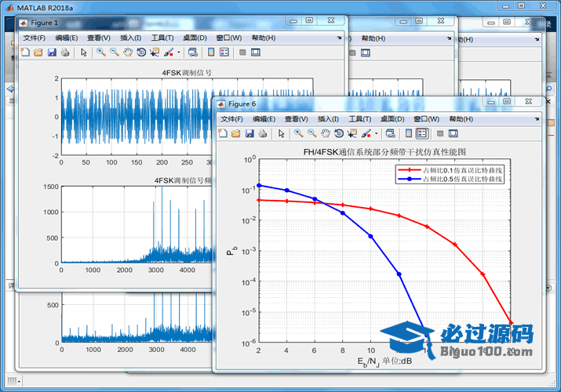Click New Figure icon in Figure 1 toolbar
The height and width of the screenshot is (392, 561).
click(25, 53)
